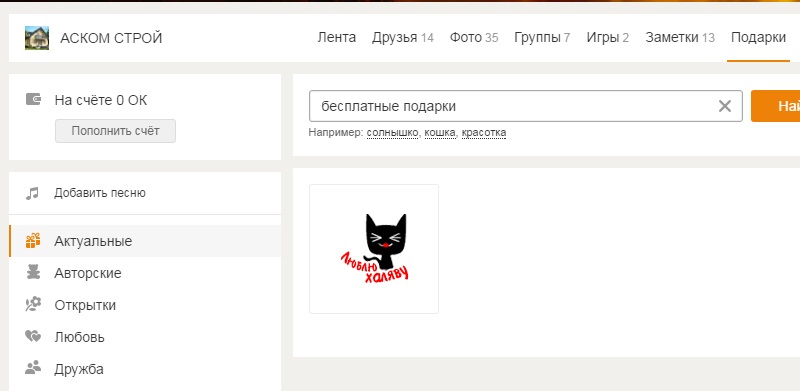Click the orange search button
Viewport: 800px width, 391px height.
(x=776, y=106)
